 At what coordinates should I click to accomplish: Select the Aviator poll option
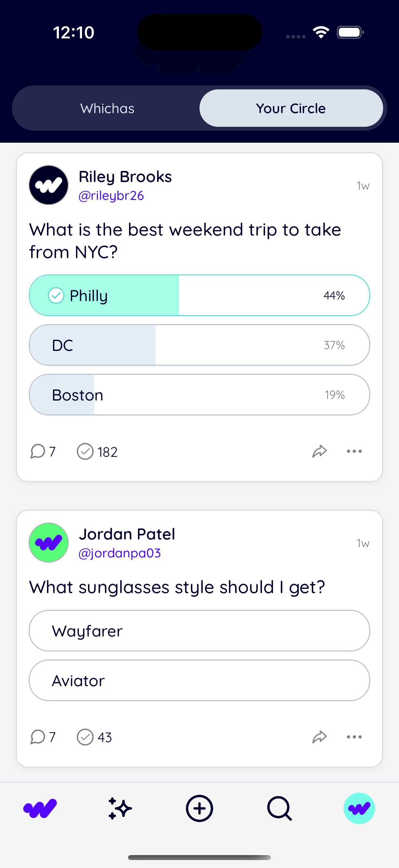(199, 680)
